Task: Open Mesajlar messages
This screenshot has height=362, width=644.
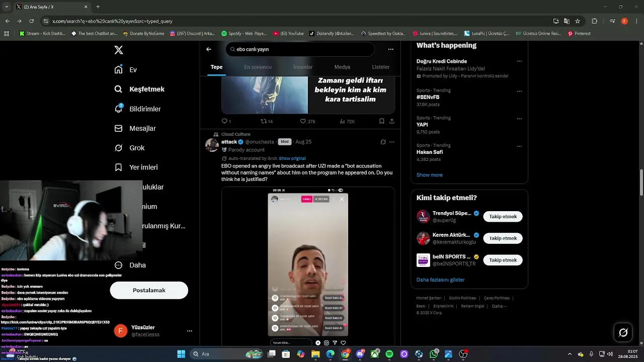Action: pyautogui.click(x=135, y=128)
